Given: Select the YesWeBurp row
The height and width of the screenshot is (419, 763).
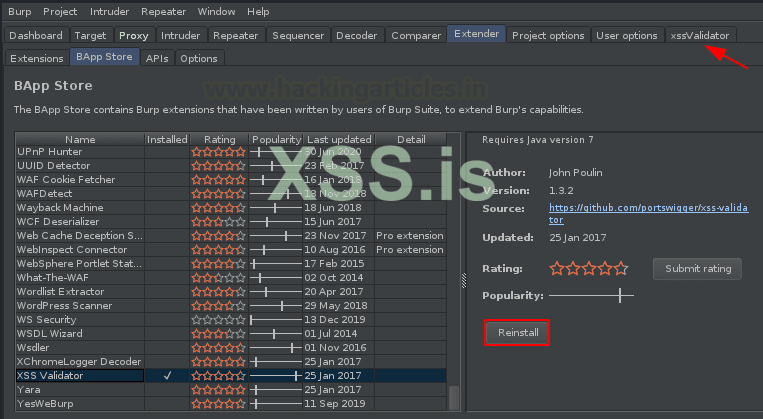Looking at the screenshot, I should [x=231, y=403].
